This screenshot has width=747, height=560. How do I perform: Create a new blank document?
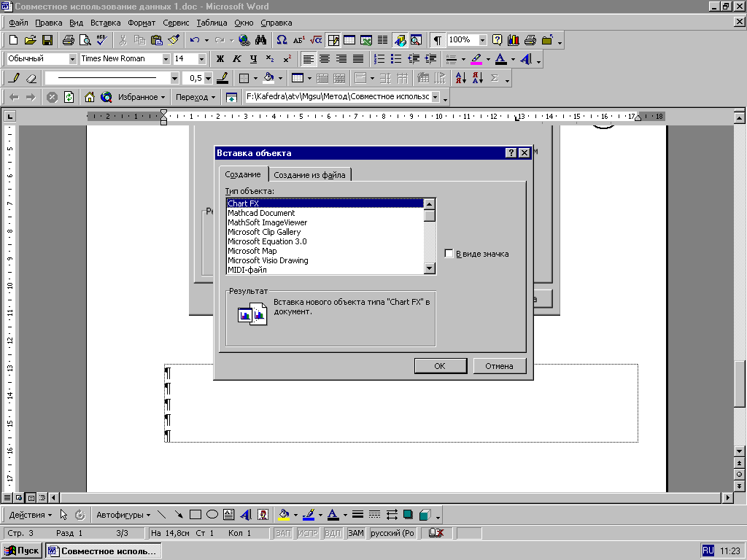14,40
